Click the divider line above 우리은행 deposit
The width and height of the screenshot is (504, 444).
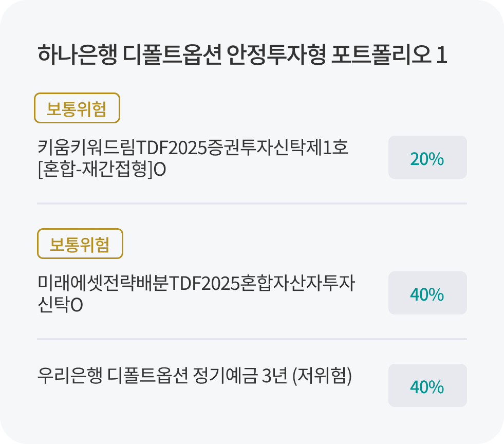[252, 339]
